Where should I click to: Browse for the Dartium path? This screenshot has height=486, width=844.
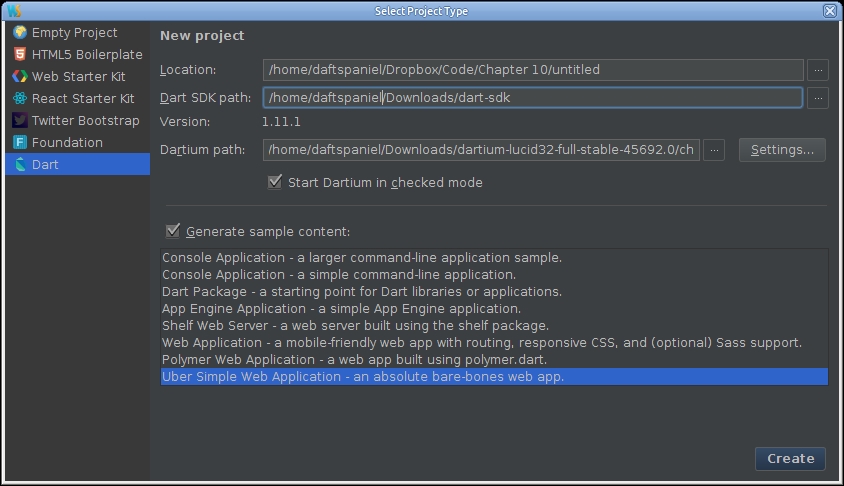coord(714,150)
